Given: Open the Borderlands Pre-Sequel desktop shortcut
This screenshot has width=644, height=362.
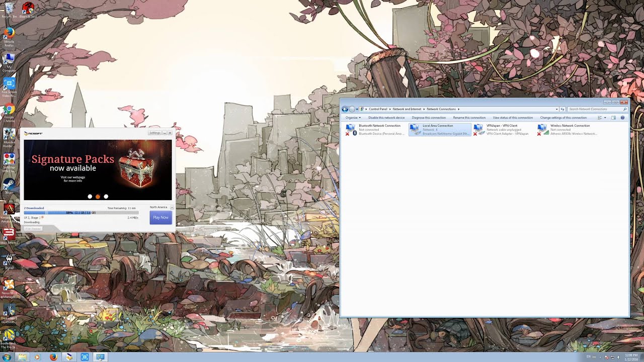Looking at the screenshot, I should click(x=9, y=339).
